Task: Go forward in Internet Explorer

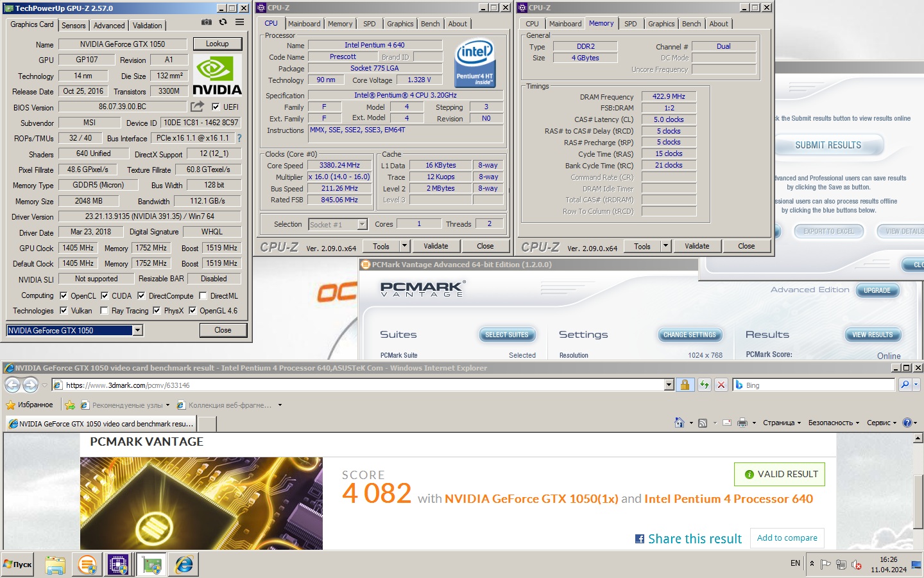Action: [30, 385]
